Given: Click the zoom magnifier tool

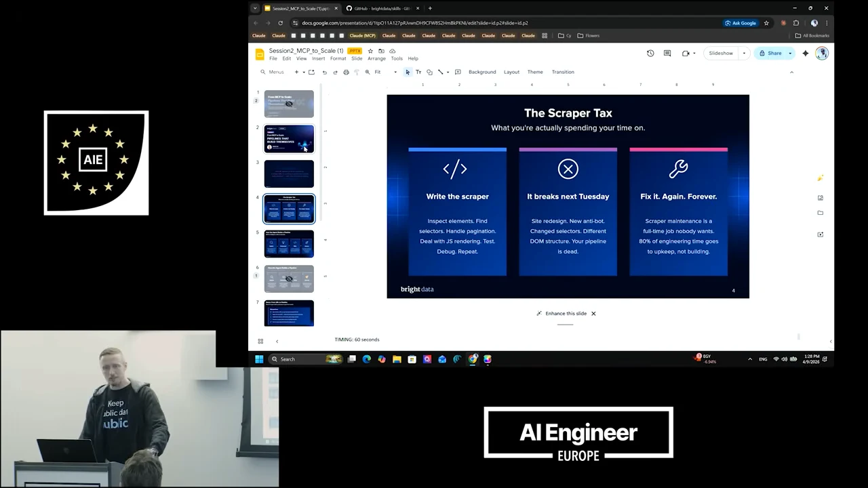Looking at the screenshot, I should coord(368,72).
